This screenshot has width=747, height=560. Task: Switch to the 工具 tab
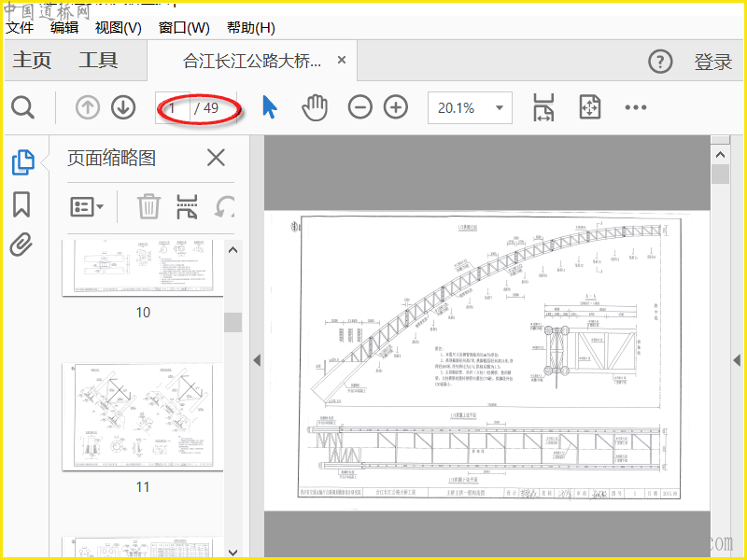tap(98, 61)
